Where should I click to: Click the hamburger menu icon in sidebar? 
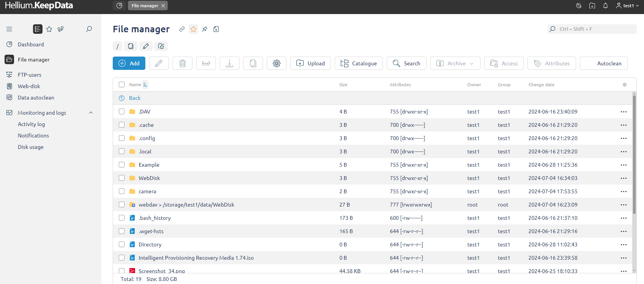9,29
